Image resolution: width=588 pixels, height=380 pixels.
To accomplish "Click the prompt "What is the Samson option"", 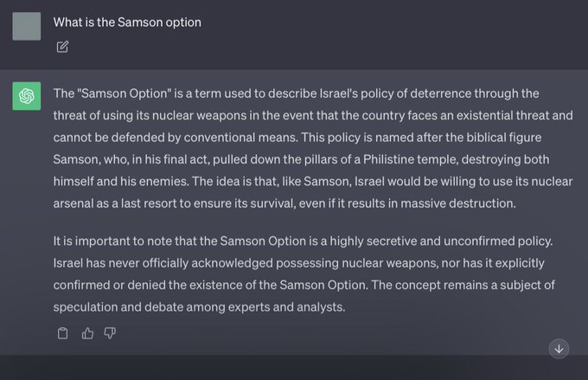I will click(x=127, y=23).
